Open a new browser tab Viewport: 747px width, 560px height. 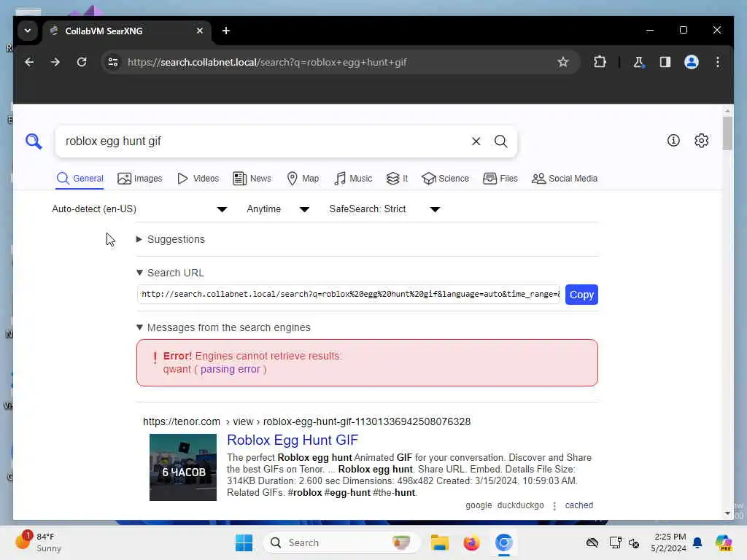click(x=226, y=31)
